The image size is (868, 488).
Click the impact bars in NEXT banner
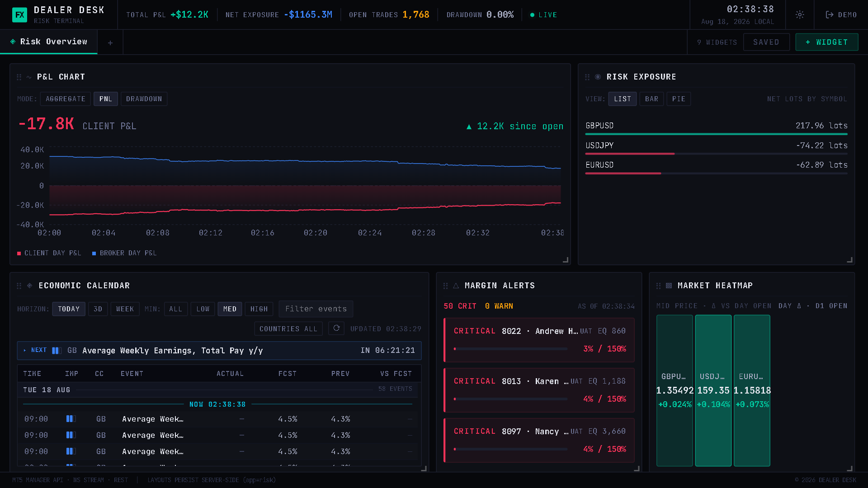click(57, 351)
